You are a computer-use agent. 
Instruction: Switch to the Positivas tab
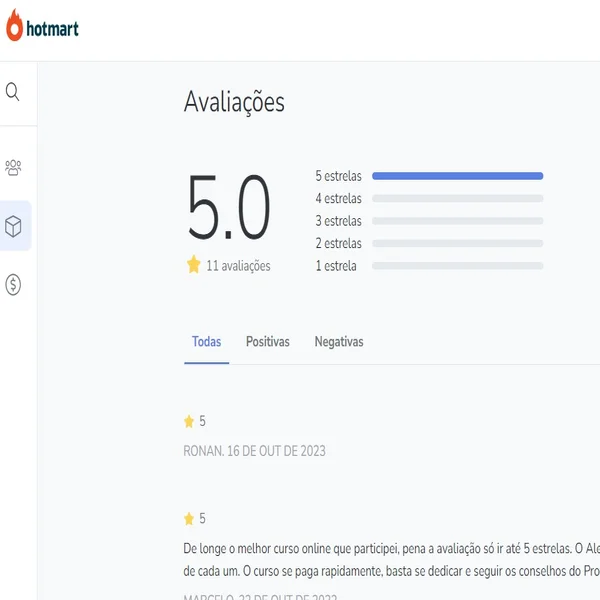pyautogui.click(x=268, y=342)
